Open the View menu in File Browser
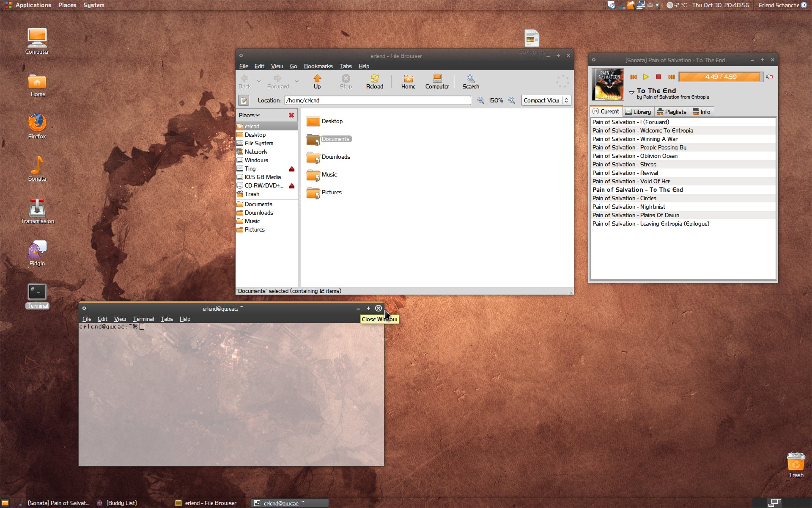 [277, 66]
